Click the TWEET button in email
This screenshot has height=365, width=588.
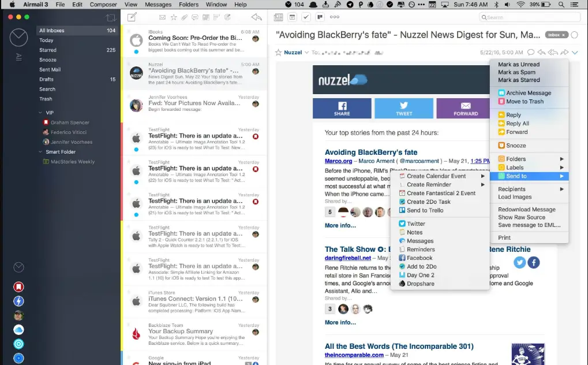(404, 109)
